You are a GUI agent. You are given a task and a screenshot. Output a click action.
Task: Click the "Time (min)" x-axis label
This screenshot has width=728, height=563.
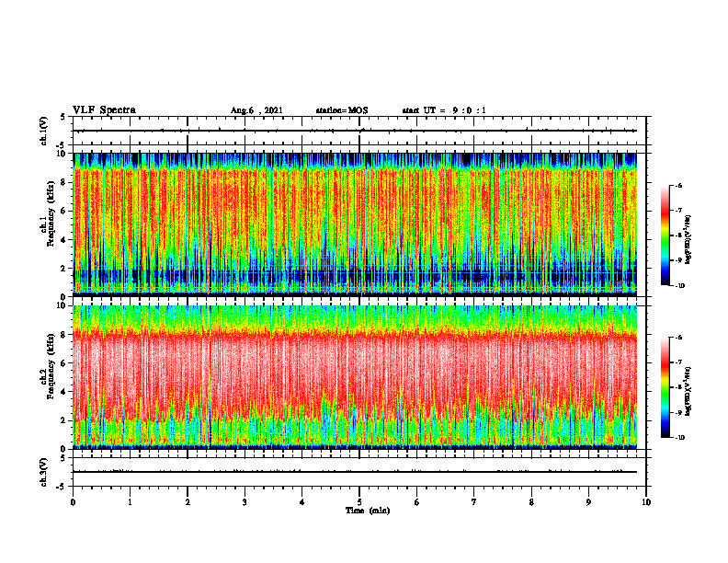click(368, 511)
